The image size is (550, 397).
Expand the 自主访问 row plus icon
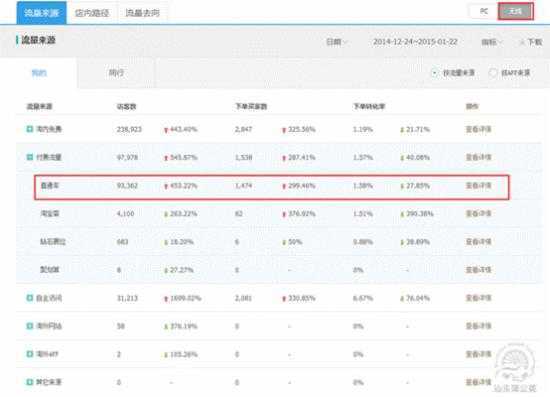(x=30, y=298)
